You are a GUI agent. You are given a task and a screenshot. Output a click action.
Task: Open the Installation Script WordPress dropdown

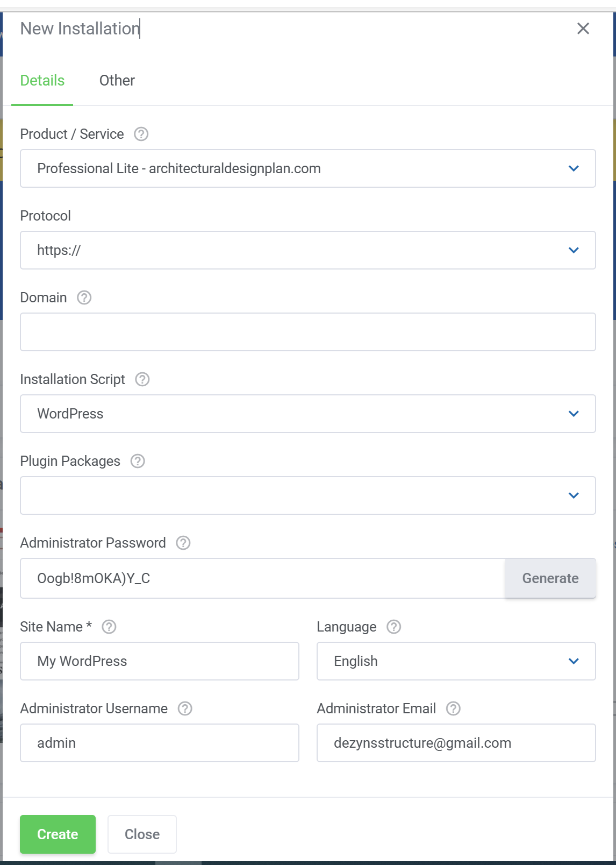(308, 414)
